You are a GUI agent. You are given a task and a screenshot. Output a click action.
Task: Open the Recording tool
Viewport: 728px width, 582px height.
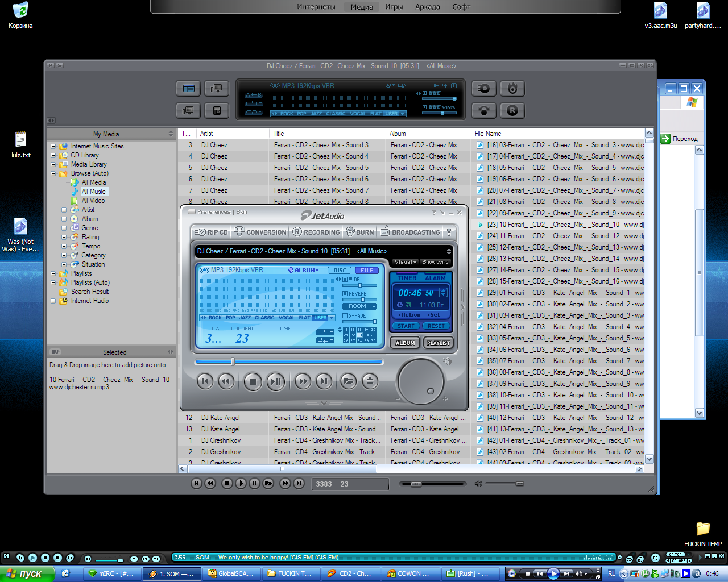[316, 232]
